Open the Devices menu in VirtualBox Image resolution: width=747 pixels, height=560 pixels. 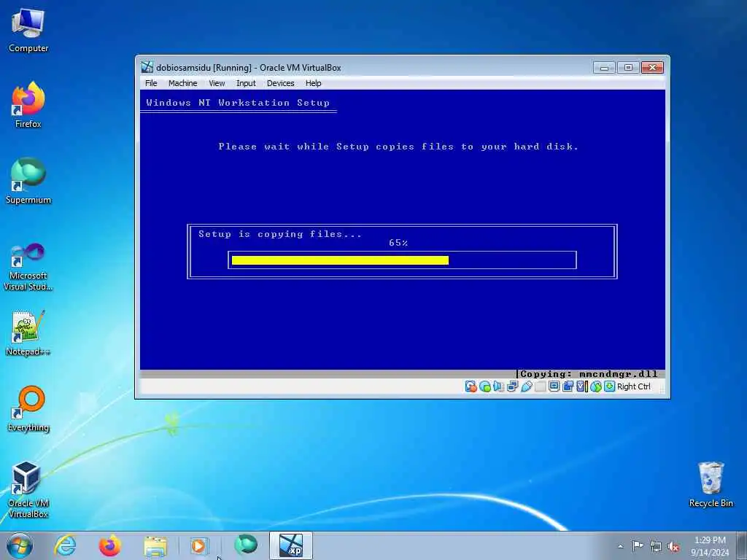tap(281, 83)
